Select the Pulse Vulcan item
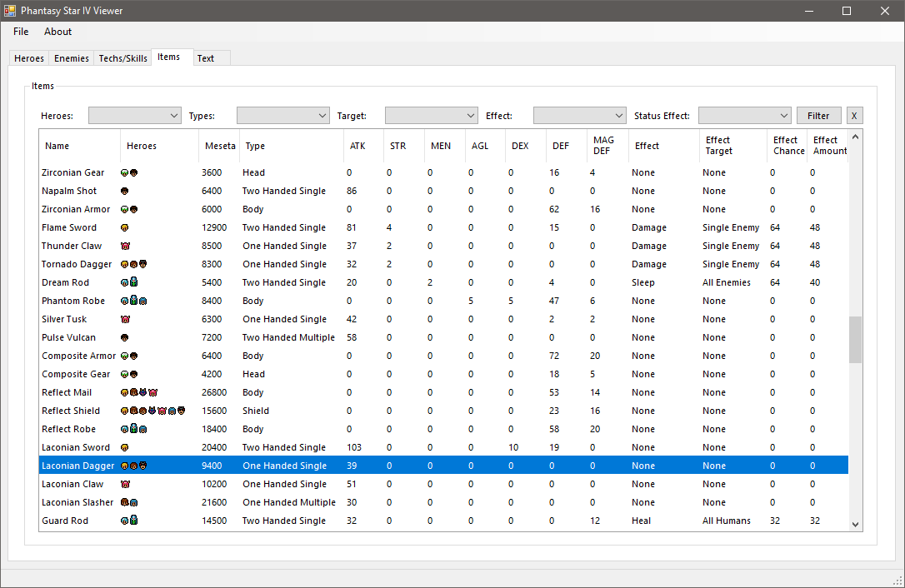 tap(443, 337)
